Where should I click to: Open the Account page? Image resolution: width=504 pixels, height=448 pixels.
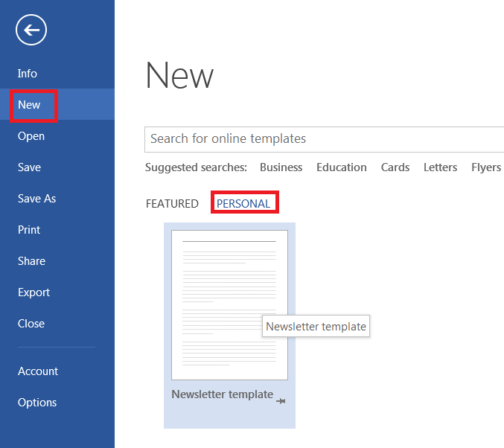[x=38, y=371]
